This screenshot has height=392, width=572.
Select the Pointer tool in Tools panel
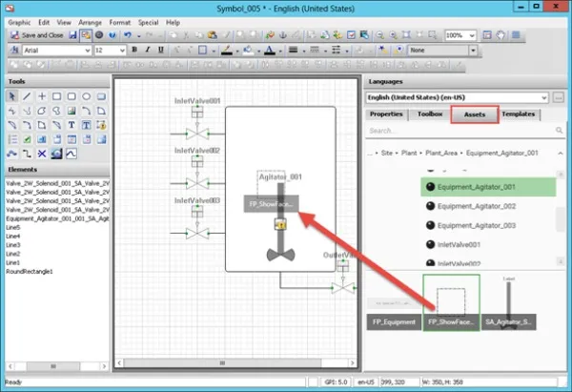(x=12, y=96)
